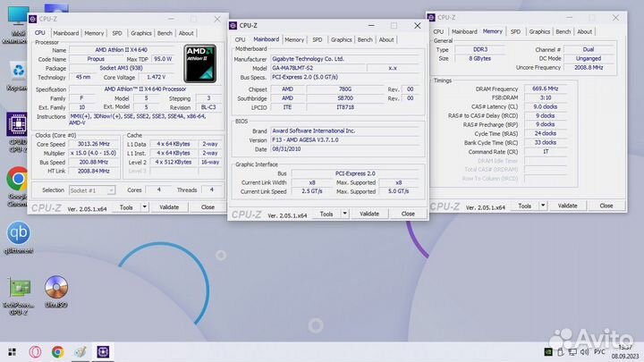644x362 pixels.
Task: Open the Graphics tab in the left CPU-Z window
Action: pyautogui.click(x=141, y=33)
